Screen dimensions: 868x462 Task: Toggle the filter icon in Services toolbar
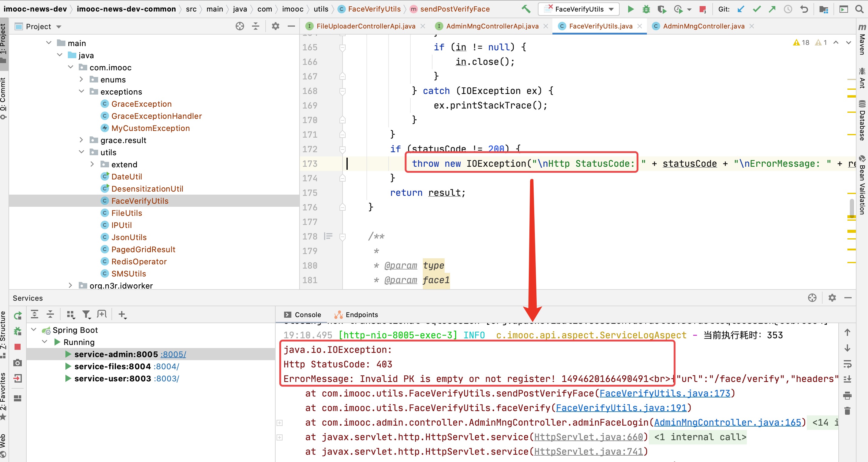(86, 314)
